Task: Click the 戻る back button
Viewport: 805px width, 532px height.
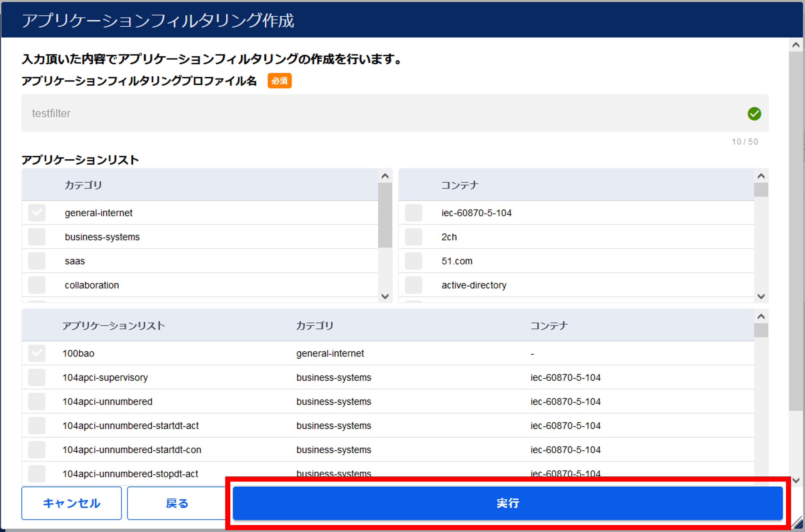Action: coord(177,503)
